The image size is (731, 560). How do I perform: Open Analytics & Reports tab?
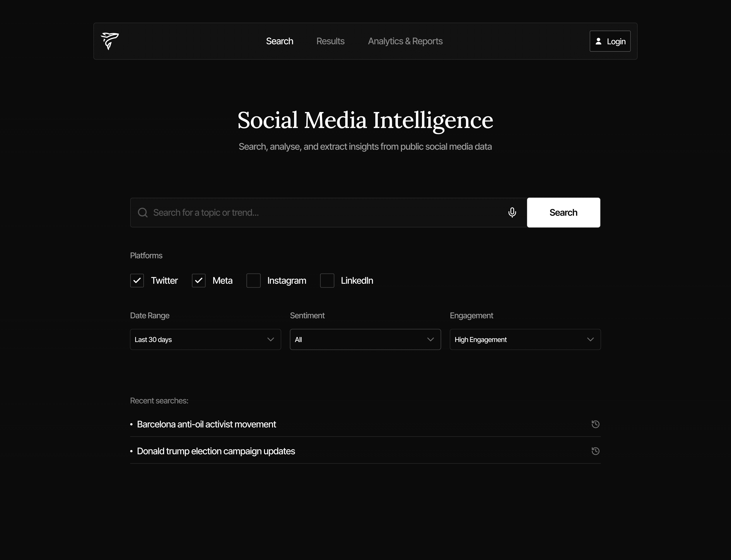(x=405, y=41)
